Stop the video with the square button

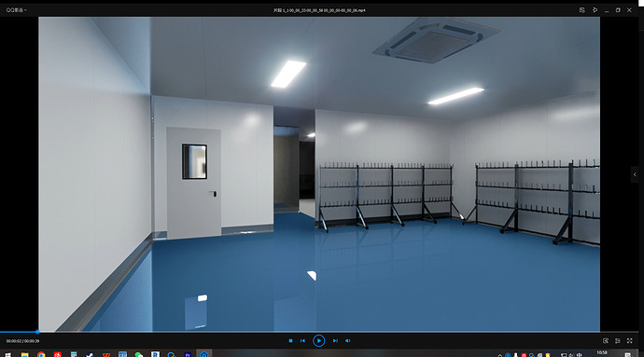[x=291, y=340]
